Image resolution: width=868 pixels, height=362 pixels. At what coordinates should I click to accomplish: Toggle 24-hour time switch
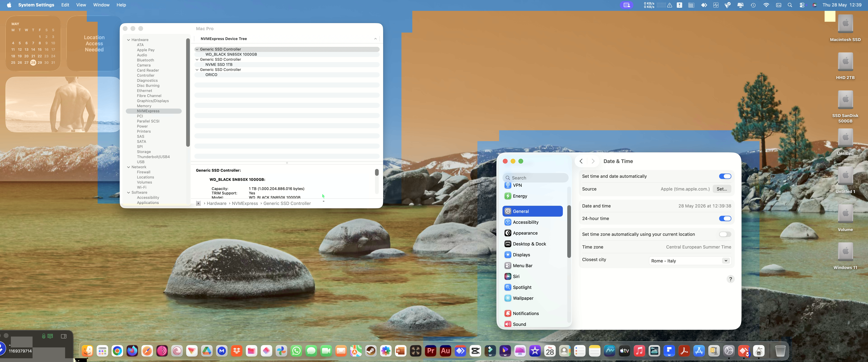tap(725, 218)
